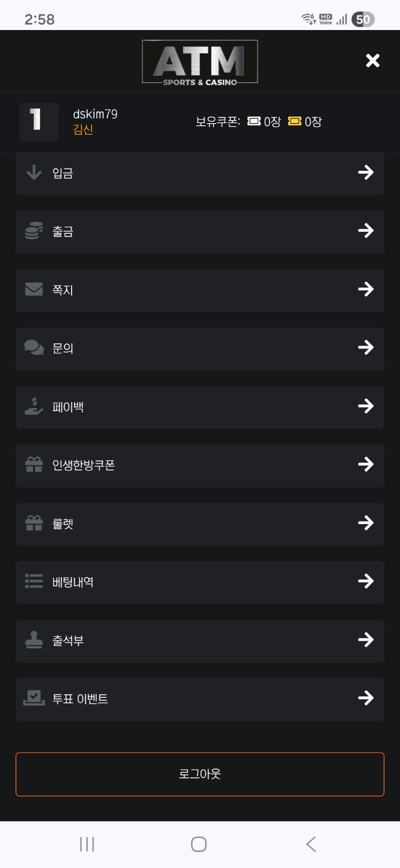Tap the 로그아웃 button

pos(200,774)
